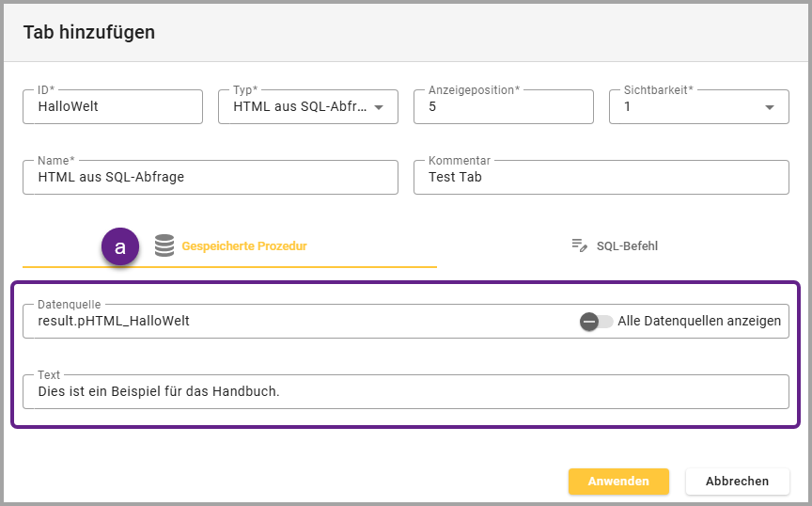This screenshot has width=812, height=506.
Task: Click the 'Alle Datenquellen anzeigen' label text
Action: (x=699, y=321)
